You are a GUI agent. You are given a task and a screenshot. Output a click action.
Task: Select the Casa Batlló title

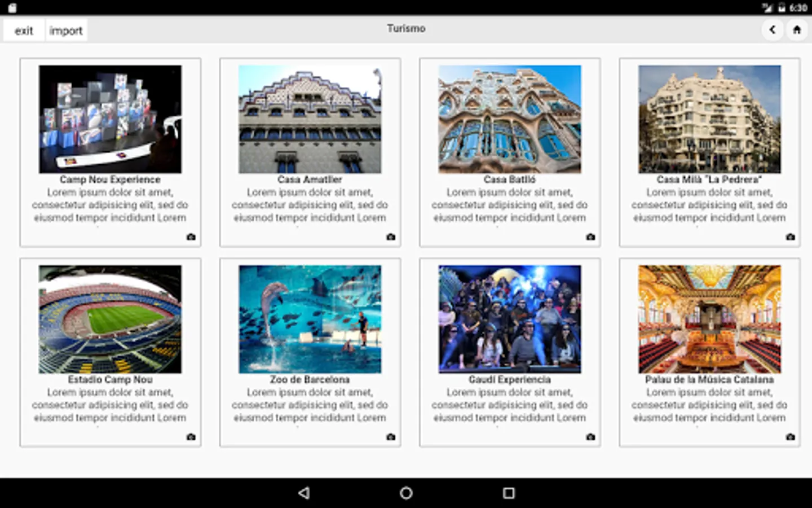point(510,179)
